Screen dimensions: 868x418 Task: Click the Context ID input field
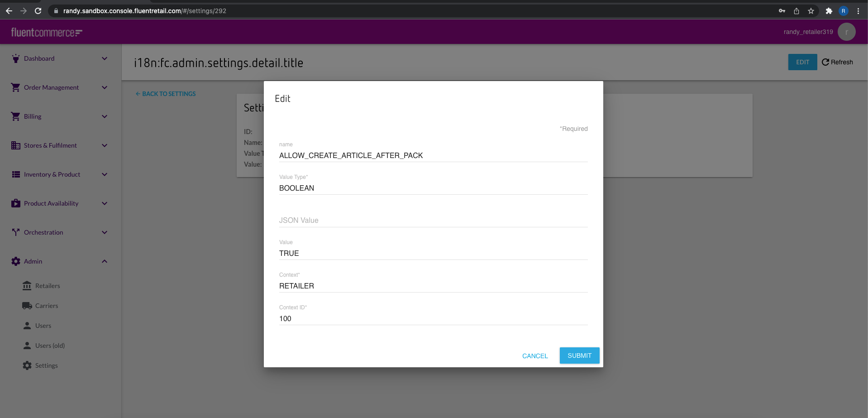[x=433, y=318]
